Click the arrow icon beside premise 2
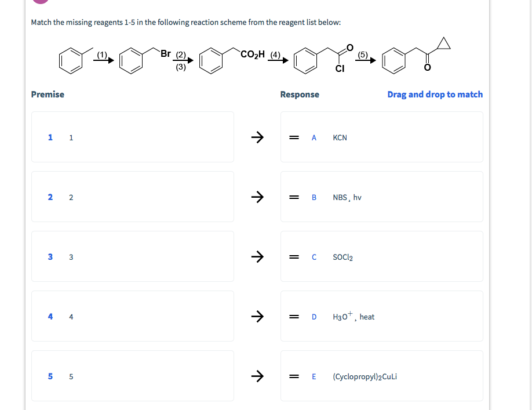Screen dimensions: 532x410 point(257,197)
